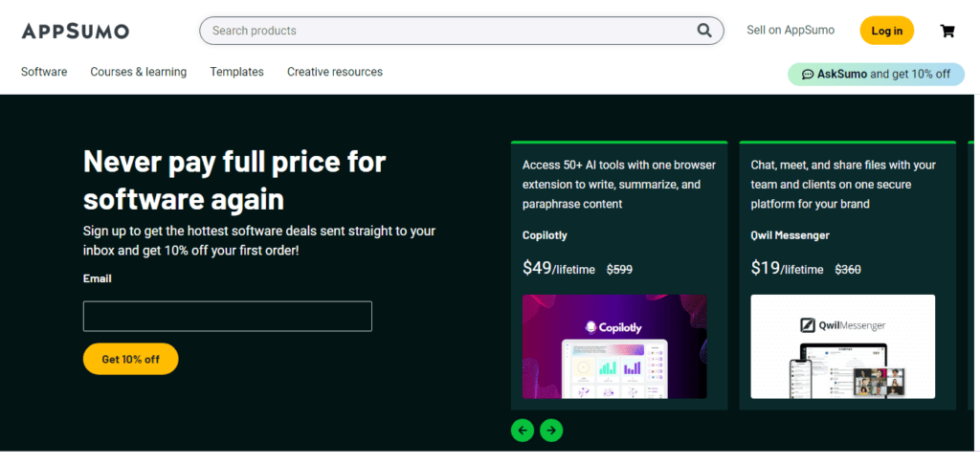This screenshot has width=980, height=465.
Task: Focus the Search products field
Action: 450,31
